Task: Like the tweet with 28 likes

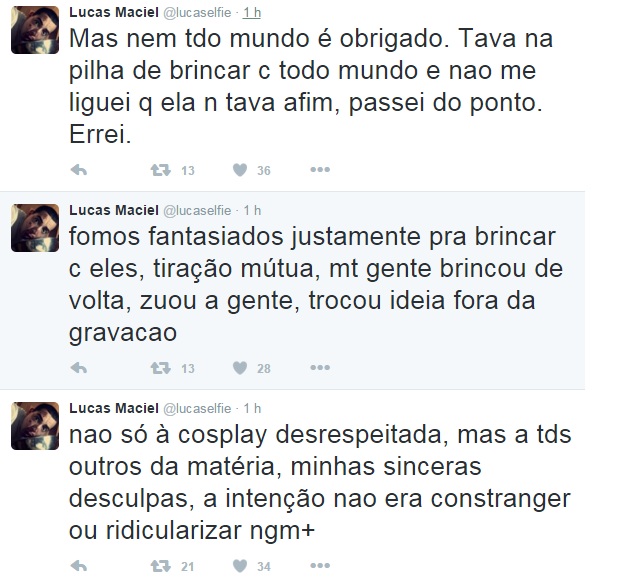Action: click(x=240, y=368)
